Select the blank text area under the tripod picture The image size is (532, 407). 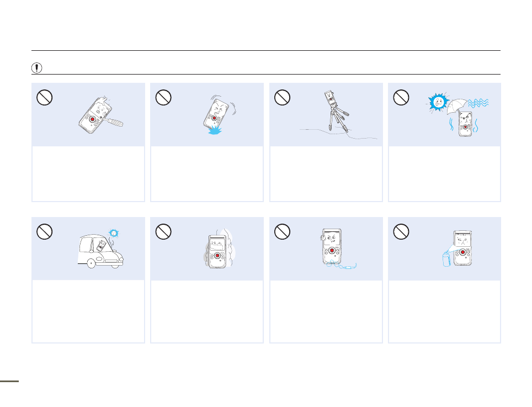[326, 174]
